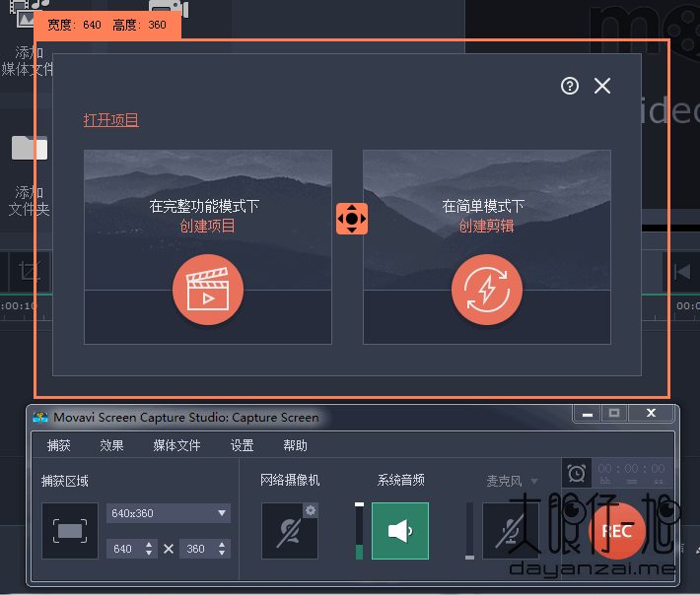Open the 捕获 menu
The height and width of the screenshot is (595, 700).
click(59, 445)
